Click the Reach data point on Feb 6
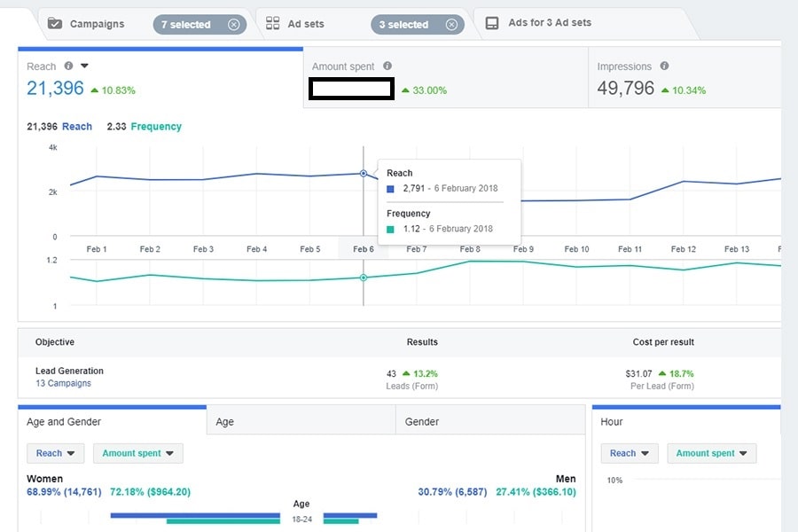The image size is (798, 532). click(x=364, y=174)
